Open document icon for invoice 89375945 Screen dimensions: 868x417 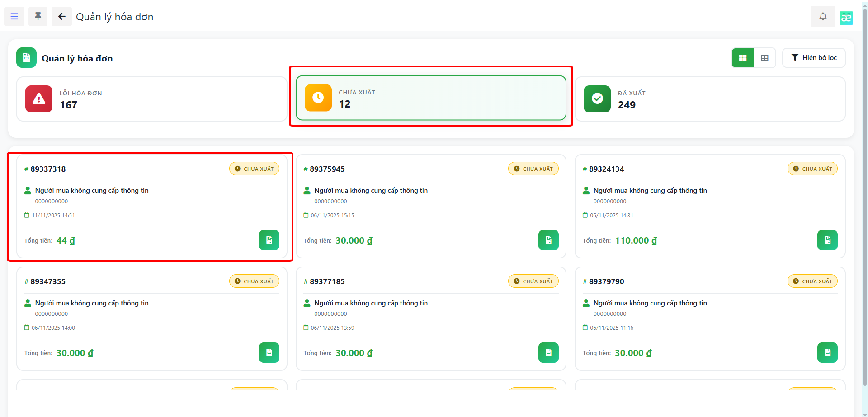pyautogui.click(x=548, y=240)
